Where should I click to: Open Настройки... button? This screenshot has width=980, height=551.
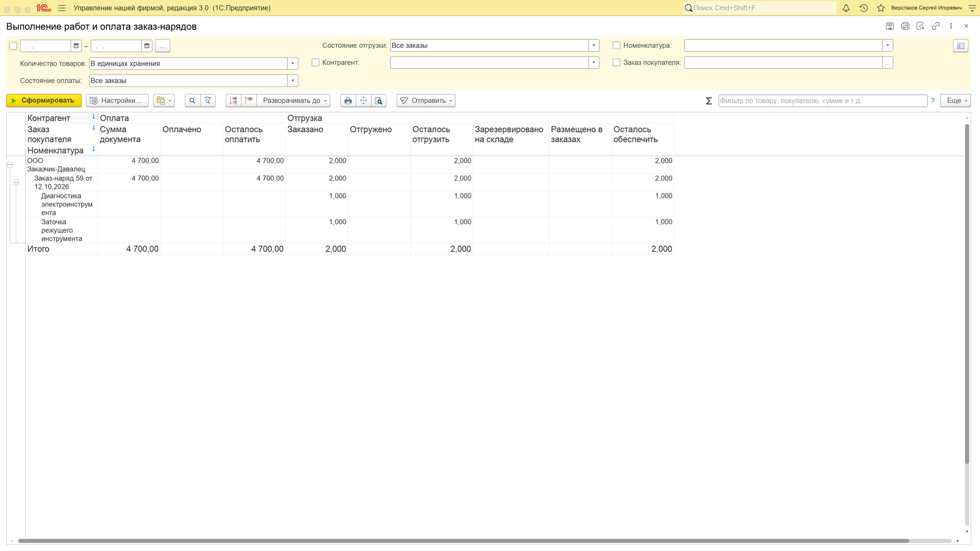[117, 101]
